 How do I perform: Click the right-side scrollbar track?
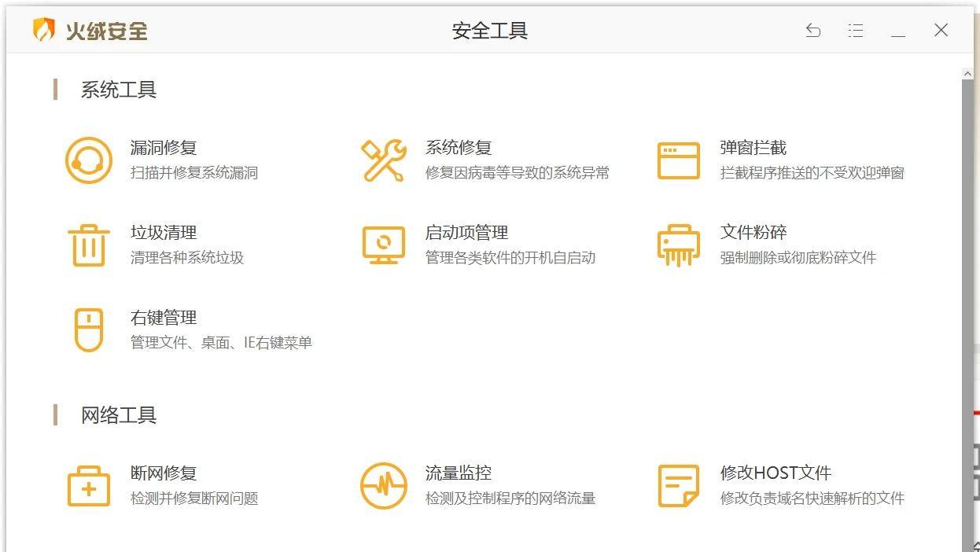pos(968,315)
